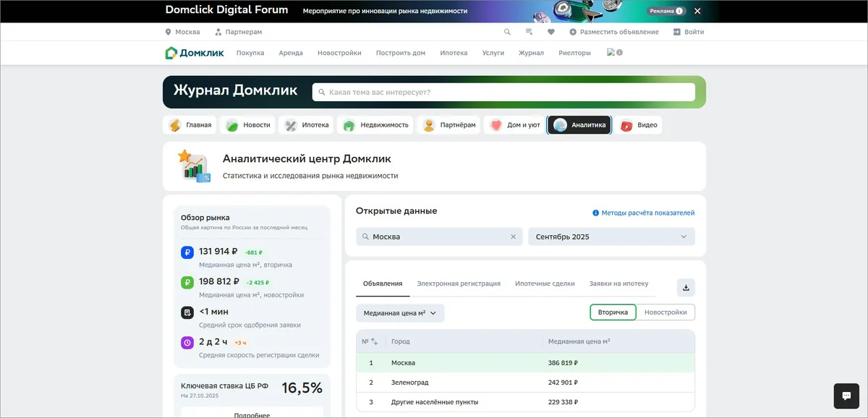868x418 pixels.
Task: Click the Домклик logo
Action: [x=195, y=53]
